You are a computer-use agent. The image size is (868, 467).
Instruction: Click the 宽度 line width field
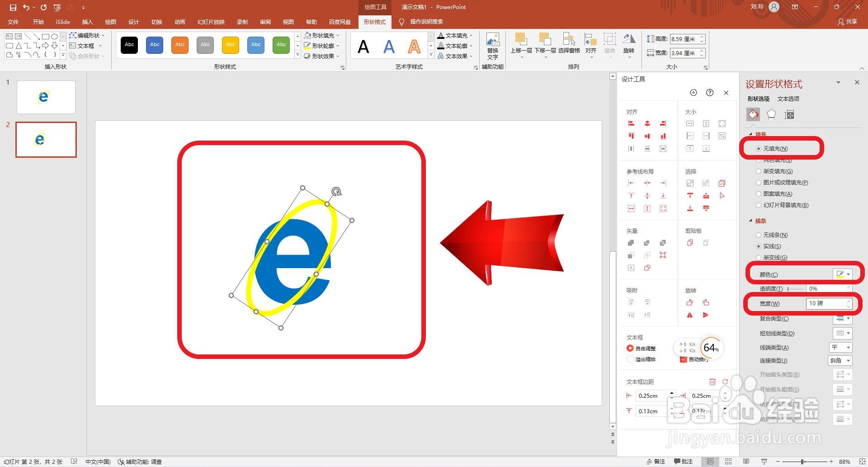pos(830,303)
